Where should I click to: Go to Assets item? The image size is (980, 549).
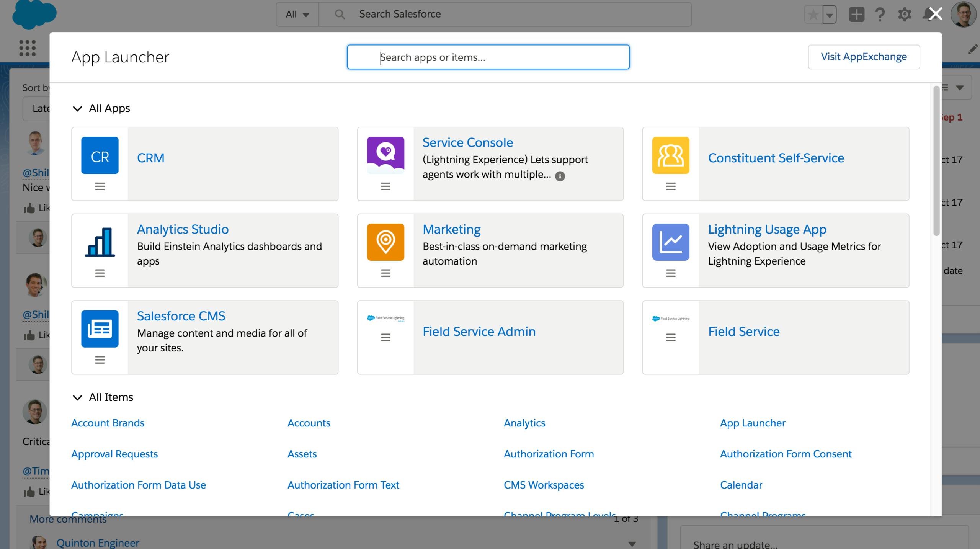302,454
